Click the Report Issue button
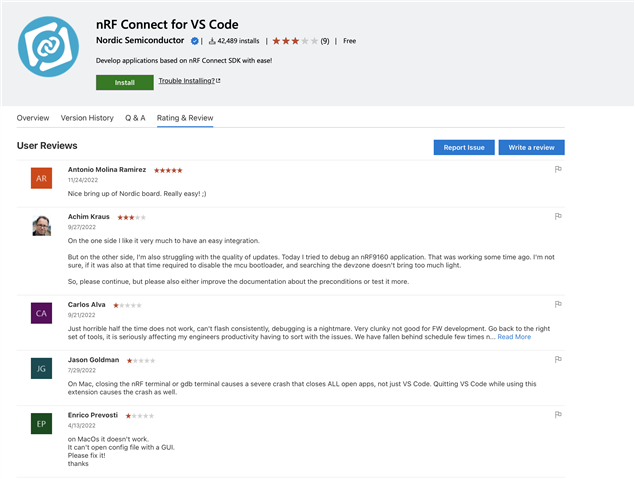Screen dimensions: 635x479 (464, 147)
